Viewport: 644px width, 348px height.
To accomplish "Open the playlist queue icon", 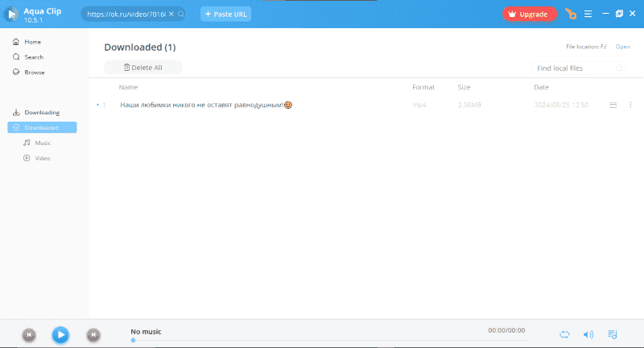I will point(613,334).
